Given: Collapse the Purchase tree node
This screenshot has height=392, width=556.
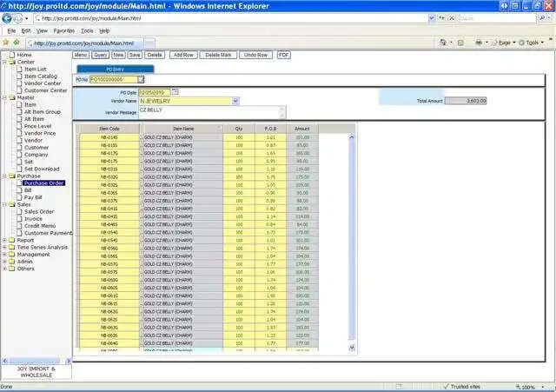Looking at the screenshot, I should tap(4, 176).
